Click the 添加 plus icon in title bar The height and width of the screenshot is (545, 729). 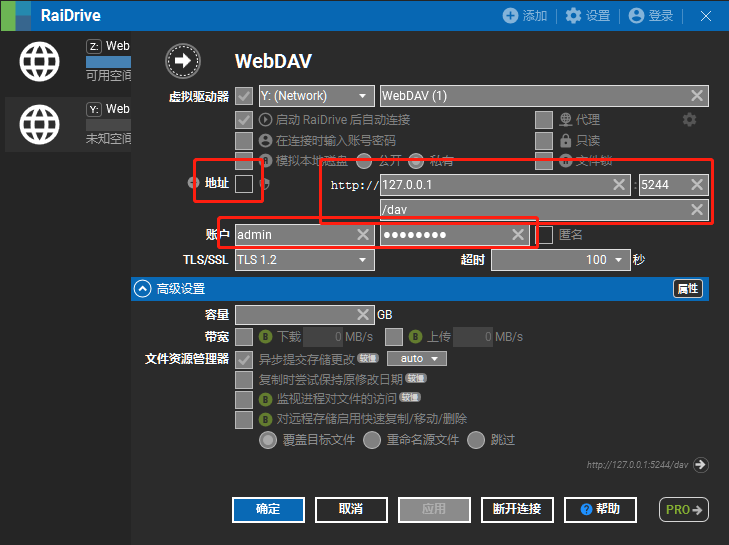pyautogui.click(x=510, y=15)
